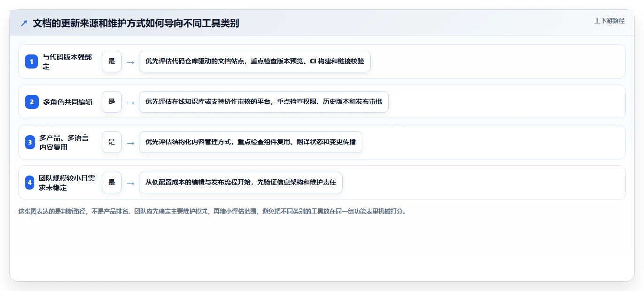This screenshot has width=644, height=291.
Task: Click the footnote starting 这张图表达的是判断路径
Action: coord(212,211)
